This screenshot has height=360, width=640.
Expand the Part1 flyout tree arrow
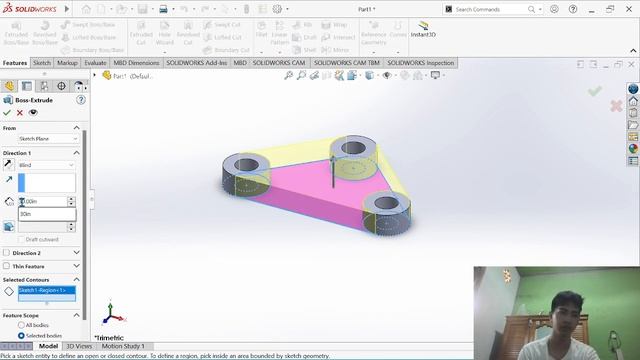pos(95,76)
